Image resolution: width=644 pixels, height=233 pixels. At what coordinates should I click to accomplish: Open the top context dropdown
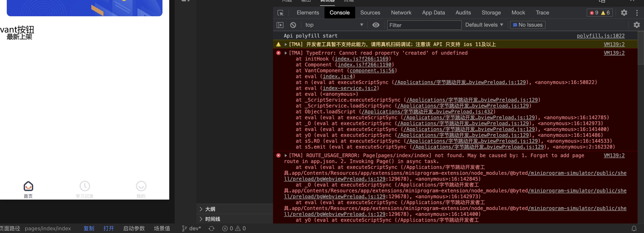tap(334, 25)
